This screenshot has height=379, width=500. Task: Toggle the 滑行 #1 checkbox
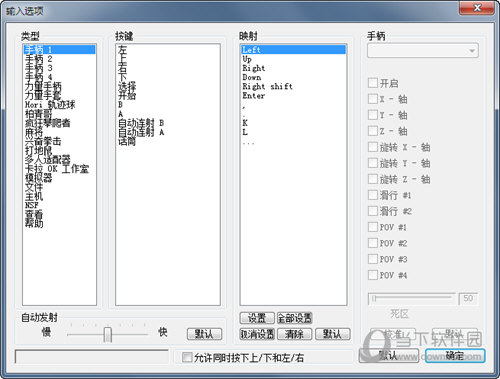pos(373,195)
